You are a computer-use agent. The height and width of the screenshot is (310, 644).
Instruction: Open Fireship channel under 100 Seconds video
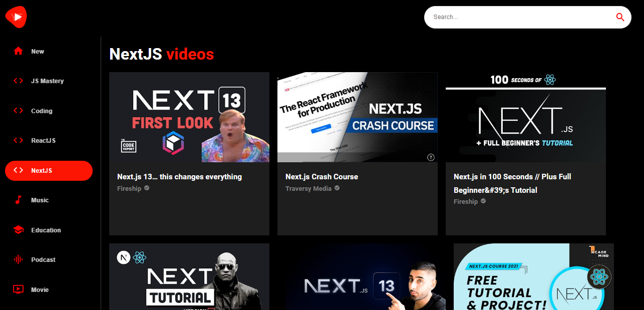[x=466, y=202]
